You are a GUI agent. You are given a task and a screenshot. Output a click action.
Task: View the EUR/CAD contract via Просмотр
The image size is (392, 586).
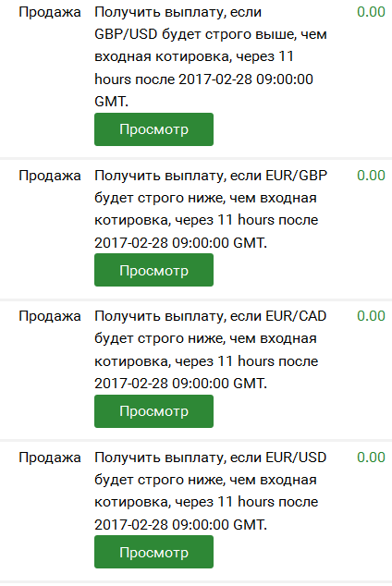[x=153, y=411]
